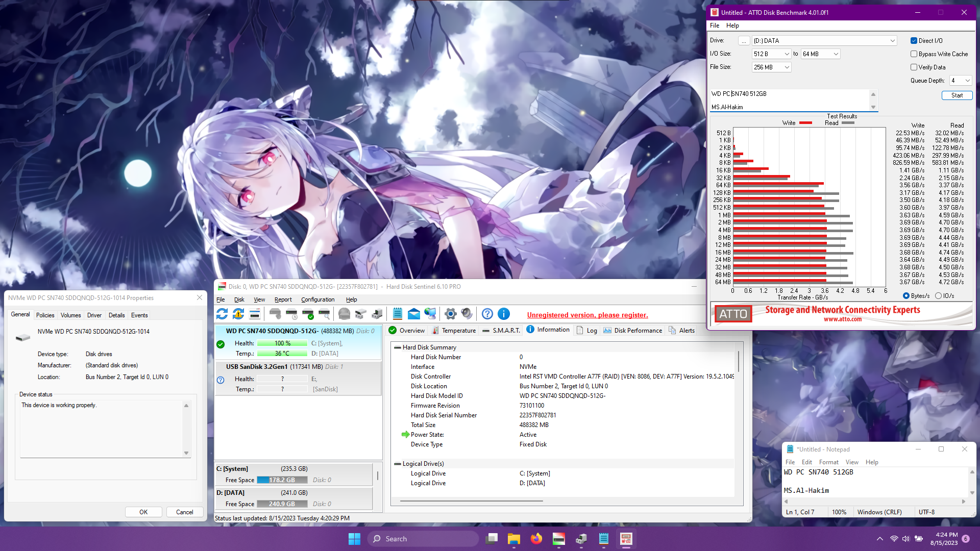This screenshot has width=980, height=551.
Task: Click the disk-with-green-check icon in Sentinel toolbar
Action: click(x=308, y=314)
